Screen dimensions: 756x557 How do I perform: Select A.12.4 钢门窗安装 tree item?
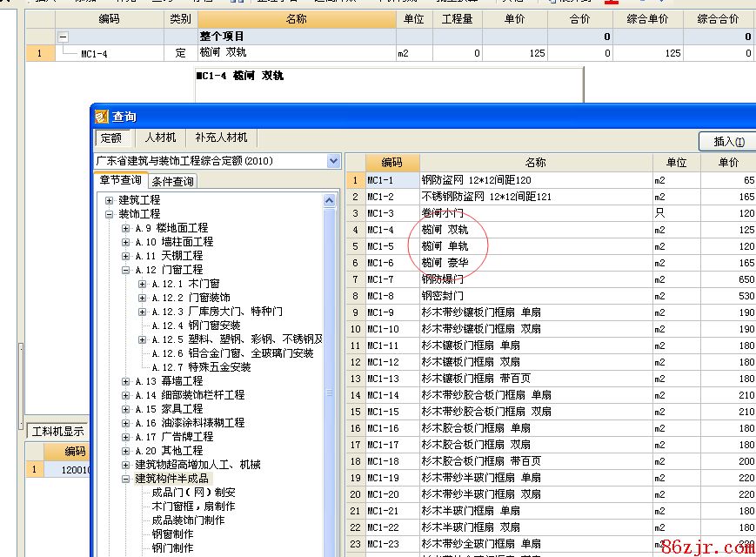(196, 325)
